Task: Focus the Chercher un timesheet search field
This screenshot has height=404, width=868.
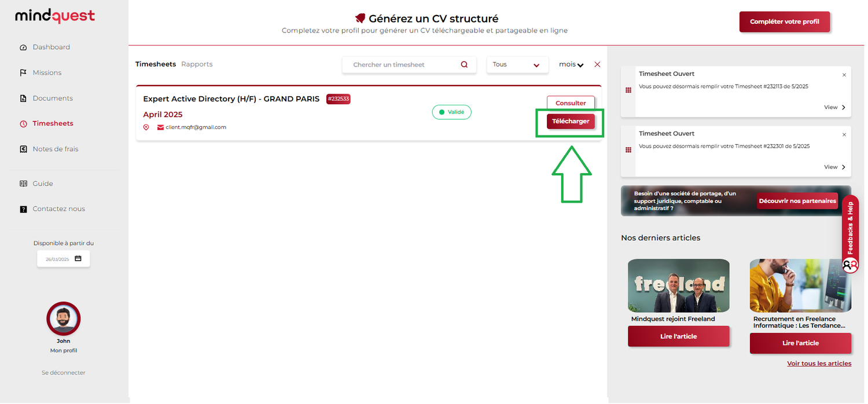Action: click(x=409, y=65)
